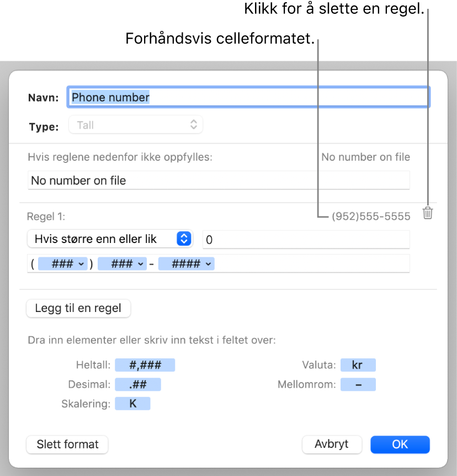Open the #### token dropdown

pos(187,264)
